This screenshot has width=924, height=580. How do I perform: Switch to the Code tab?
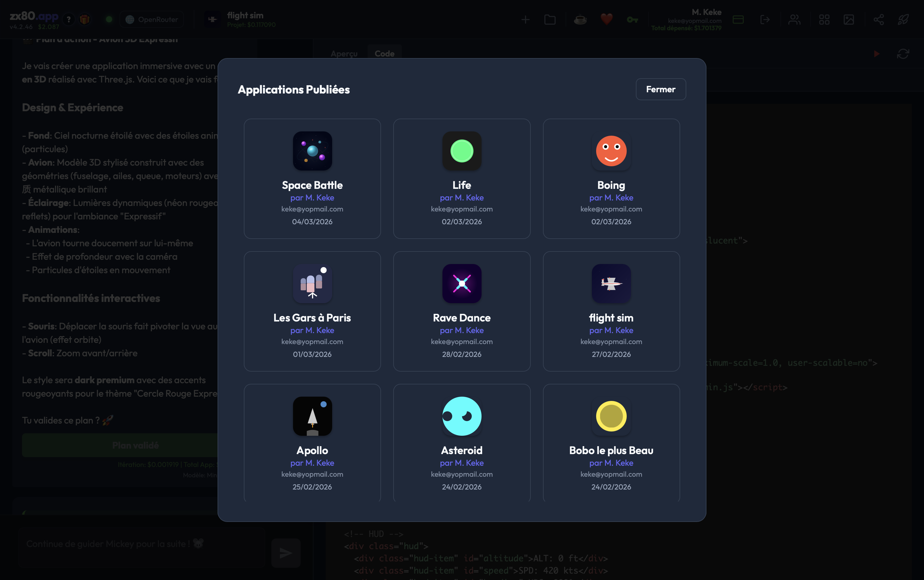[x=384, y=54]
